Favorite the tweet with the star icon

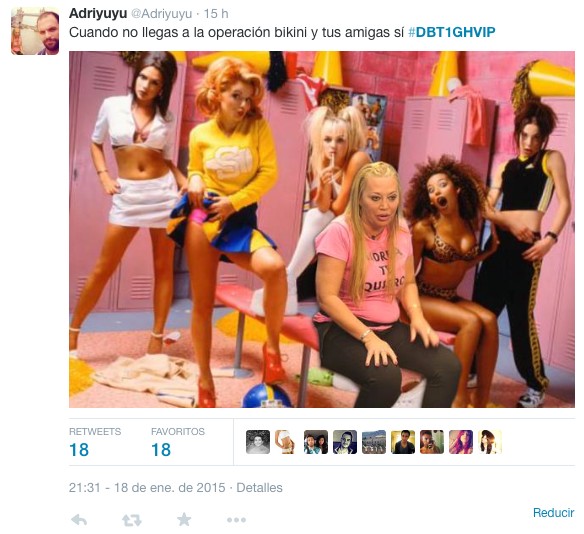(184, 519)
